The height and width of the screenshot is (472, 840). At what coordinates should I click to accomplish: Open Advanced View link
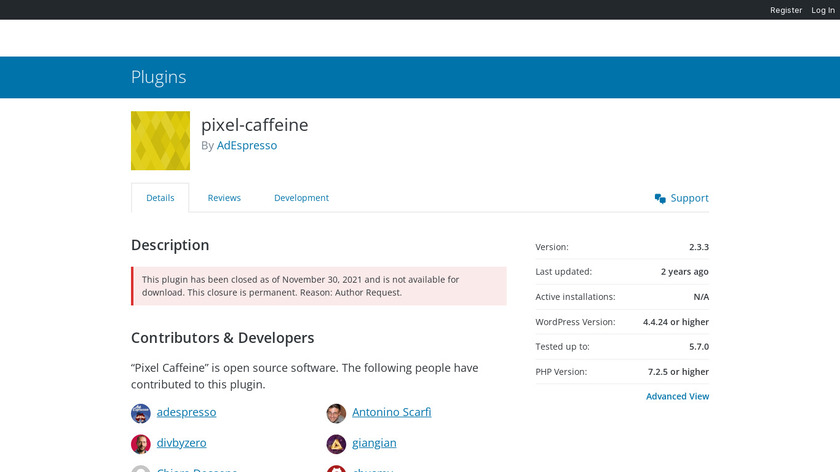pyautogui.click(x=677, y=396)
